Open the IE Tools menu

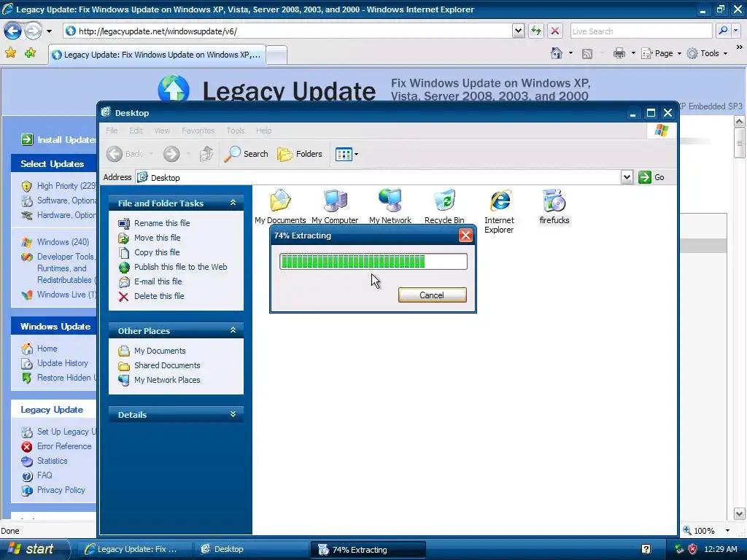tap(707, 53)
